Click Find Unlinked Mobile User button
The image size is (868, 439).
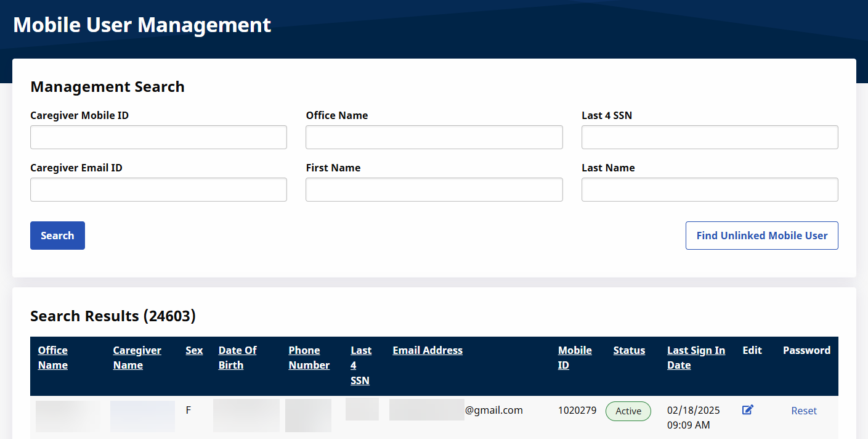(x=761, y=236)
